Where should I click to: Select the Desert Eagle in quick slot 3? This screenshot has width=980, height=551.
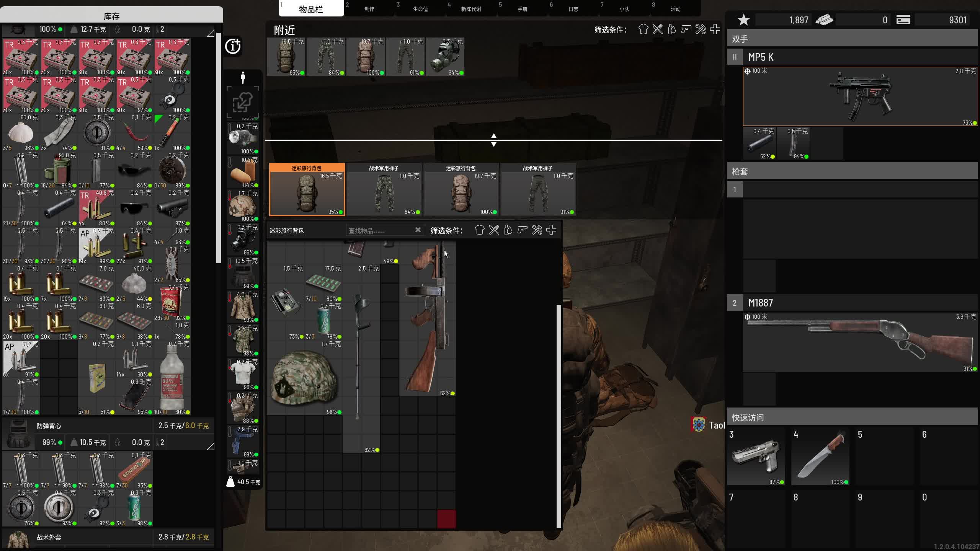coord(755,456)
